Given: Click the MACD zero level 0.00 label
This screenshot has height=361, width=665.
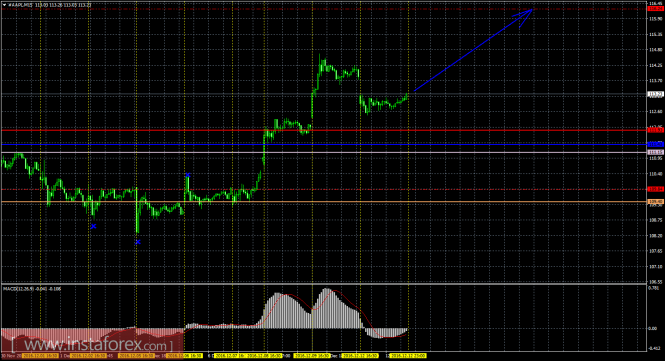Looking at the screenshot, I should tap(654, 328).
